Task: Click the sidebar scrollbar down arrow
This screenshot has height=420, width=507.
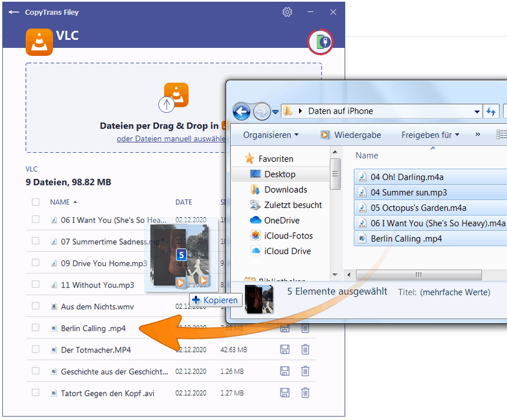Action: [x=335, y=275]
